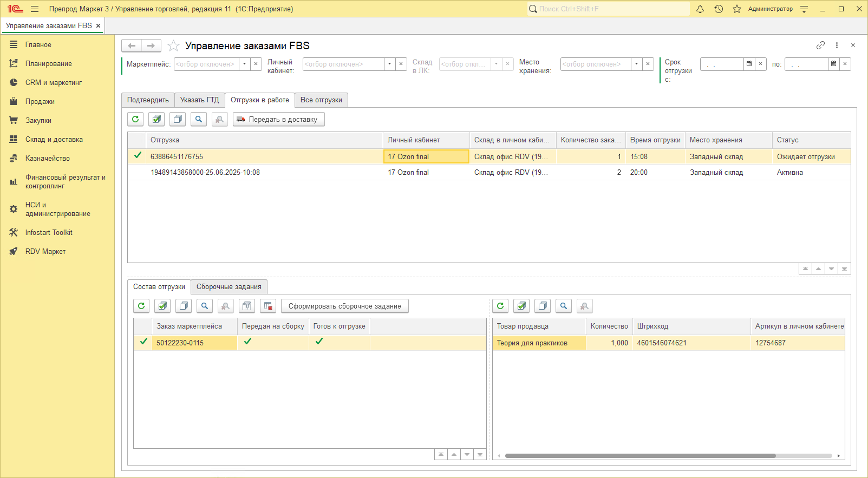The image size is (868, 478).
Task: Open the notifications bell icon
Action: (x=700, y=9)
